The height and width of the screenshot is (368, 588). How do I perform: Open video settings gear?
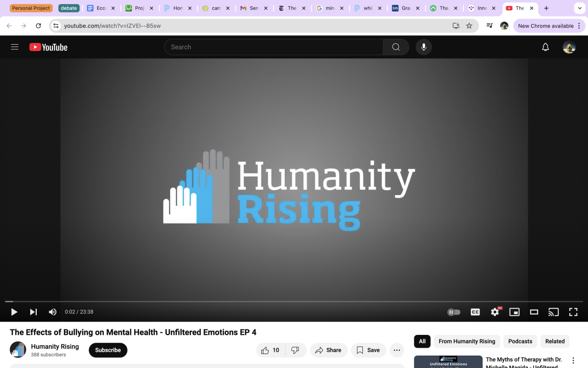495,312
